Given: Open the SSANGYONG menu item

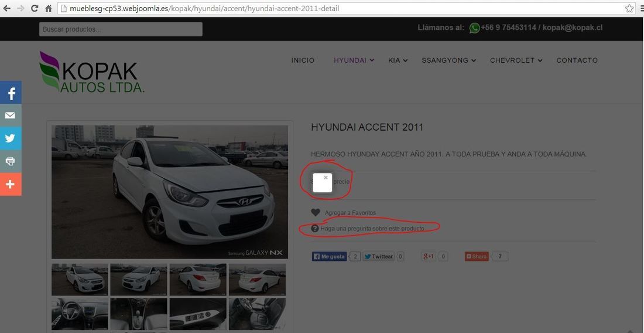Looking at the screenshot, I should (x=445, y=60).
